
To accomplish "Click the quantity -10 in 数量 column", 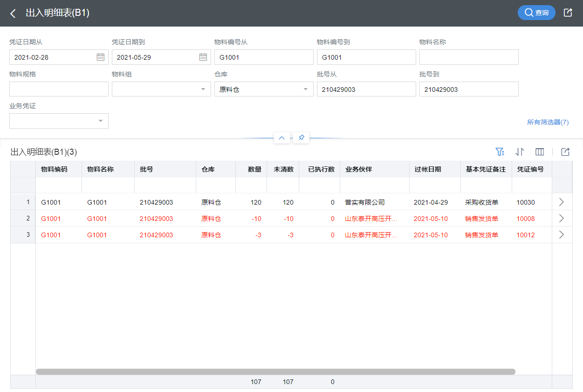I will click(x=256, y=219).
